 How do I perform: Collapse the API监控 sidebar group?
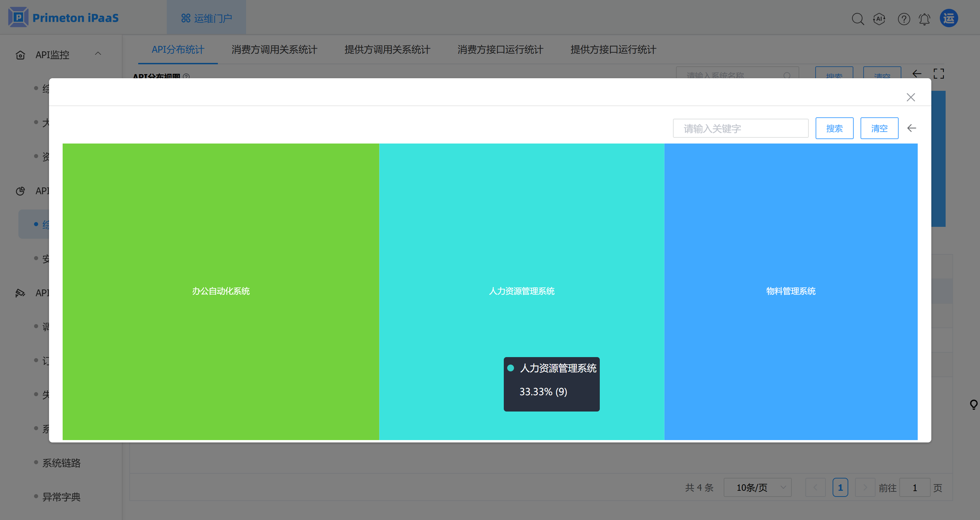tap(98, 54)
